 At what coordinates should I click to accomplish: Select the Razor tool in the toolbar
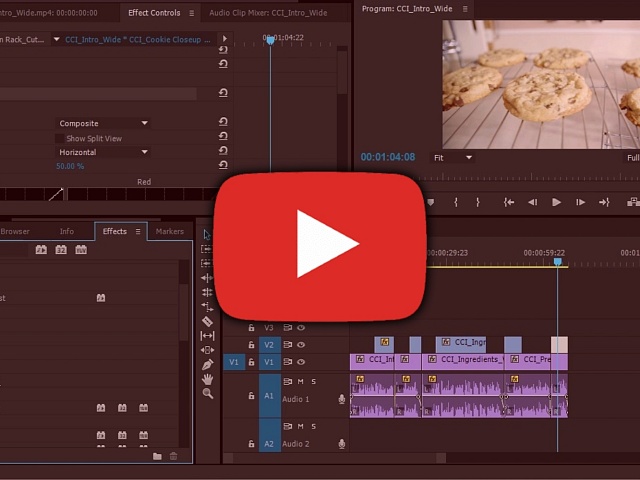pos(207,321)
